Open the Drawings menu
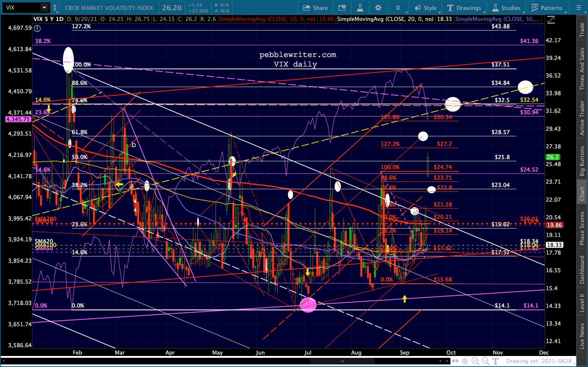588x367 pixels. point(464,8)
